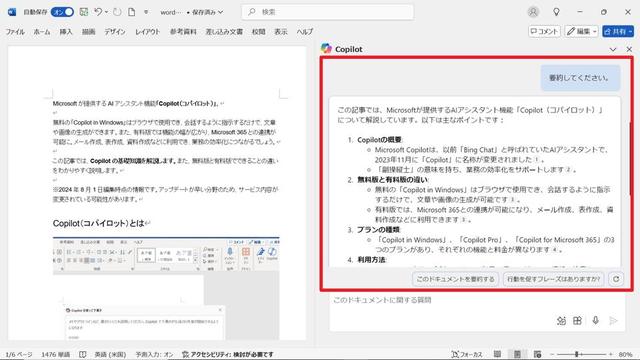
Task: Open the ファイル menu
Action: point(15,31)
